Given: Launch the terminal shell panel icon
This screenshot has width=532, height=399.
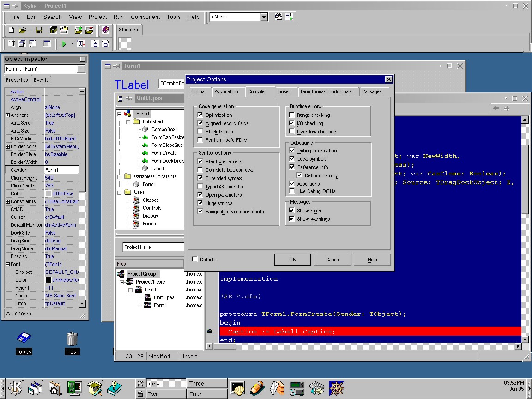Looking at the screenshot, I should (x=237, y=388).
